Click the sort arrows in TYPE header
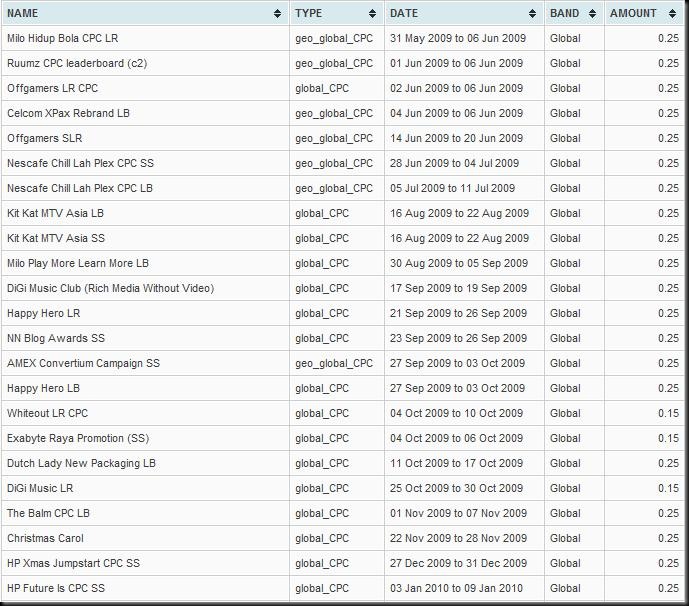689x606 pixels. [372, 14]
